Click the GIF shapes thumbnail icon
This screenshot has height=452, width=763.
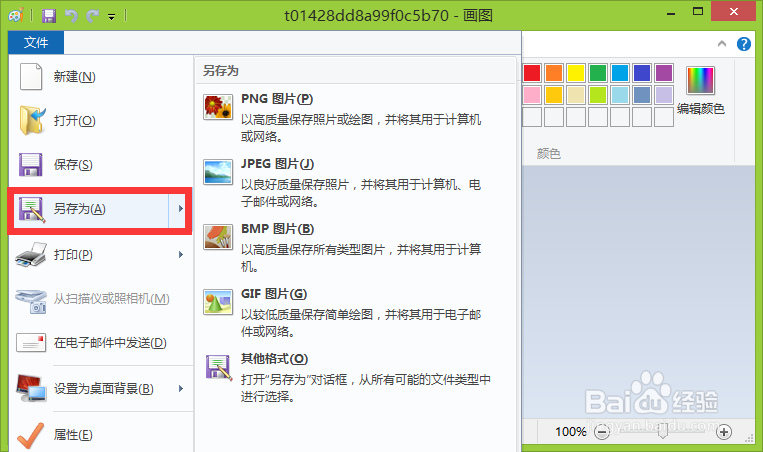[218, 302]
